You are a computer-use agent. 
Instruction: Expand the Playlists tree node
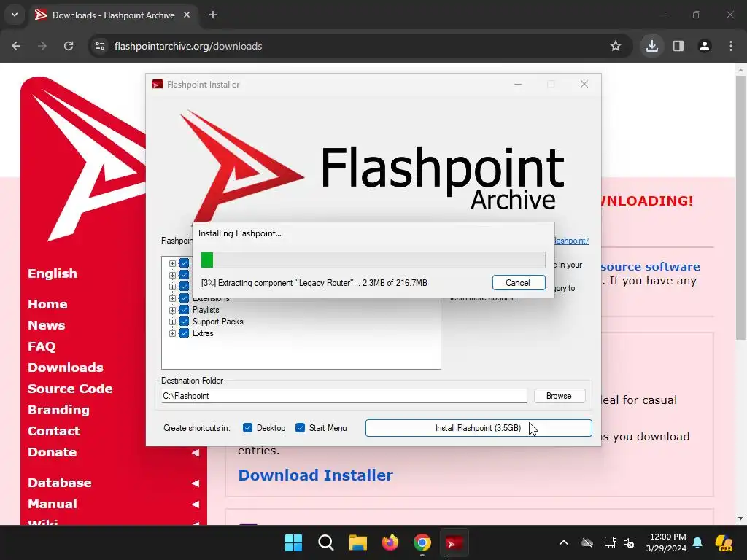(x=172, y=310)
